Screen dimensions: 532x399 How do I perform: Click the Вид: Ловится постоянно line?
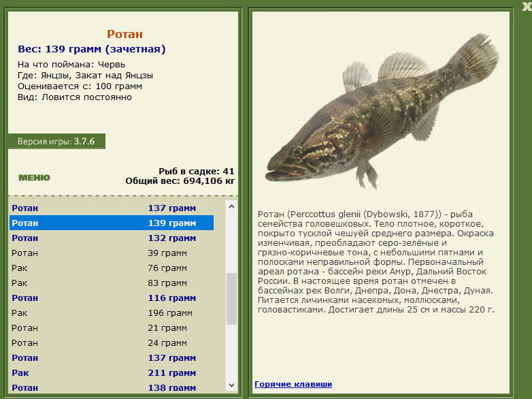[75, 97]
